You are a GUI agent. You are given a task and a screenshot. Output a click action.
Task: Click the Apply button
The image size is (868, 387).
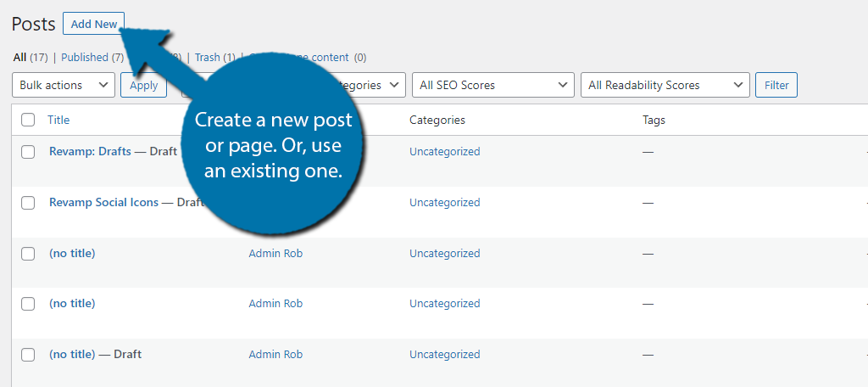pyautogui.click(x=143, y=85)
